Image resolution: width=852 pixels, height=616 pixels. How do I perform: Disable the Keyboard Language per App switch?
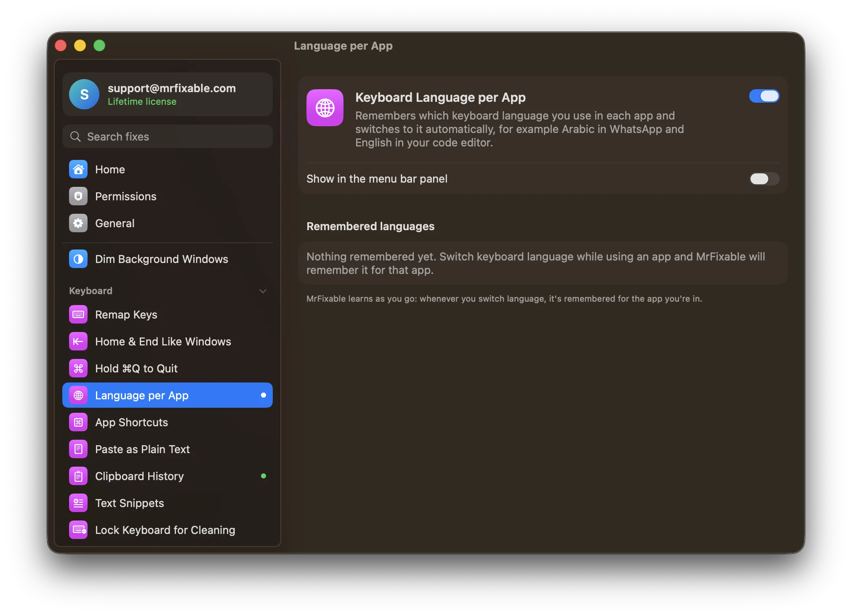[764, 96]
